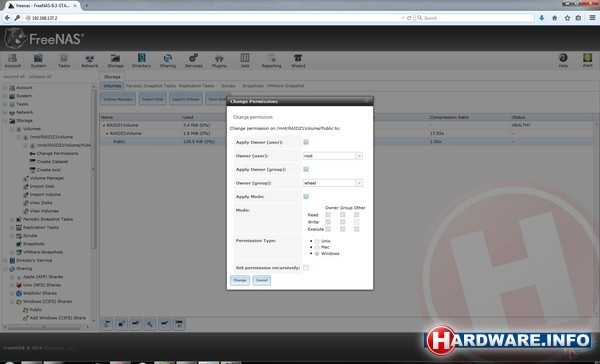The height and width of the screenshot is (364, 600).
Task: Click collapse all link
Action: [x=40, y=77]
